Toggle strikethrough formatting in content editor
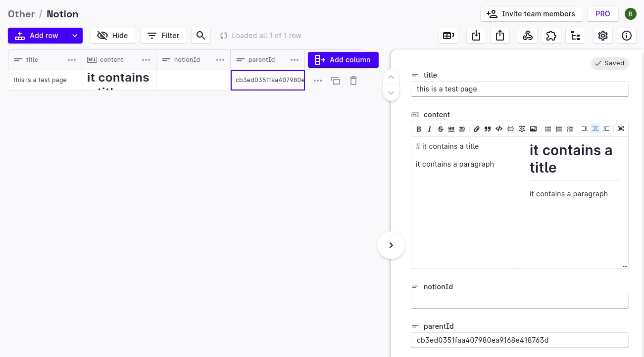This screenshot has height=357, width=644. 441,129
